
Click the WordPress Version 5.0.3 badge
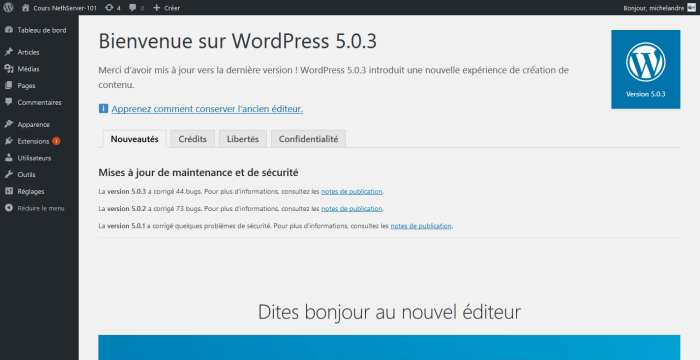point(646,69)
